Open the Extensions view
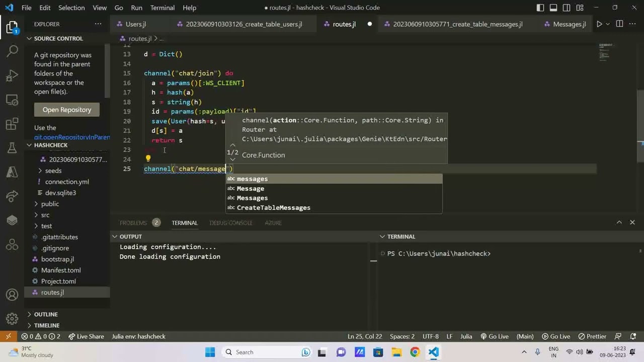This screenshot has height=362, width=644. click(12, 124)
